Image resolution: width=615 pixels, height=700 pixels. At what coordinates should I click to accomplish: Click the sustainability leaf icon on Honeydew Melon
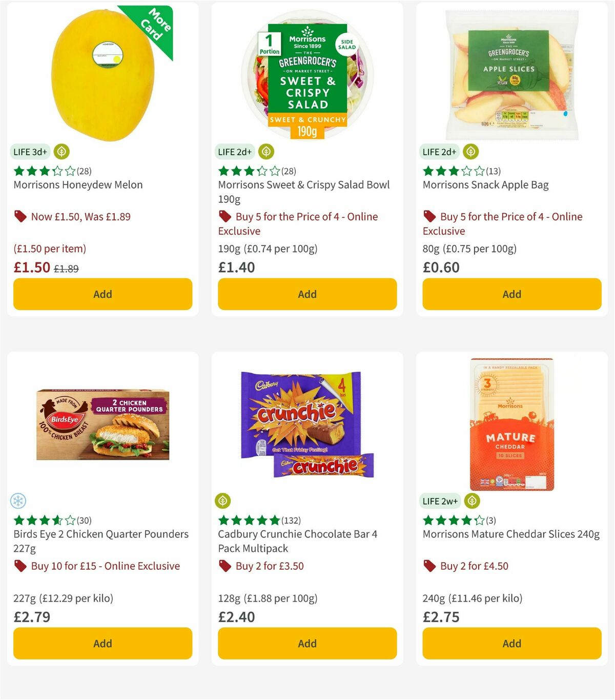coord(61,152)
